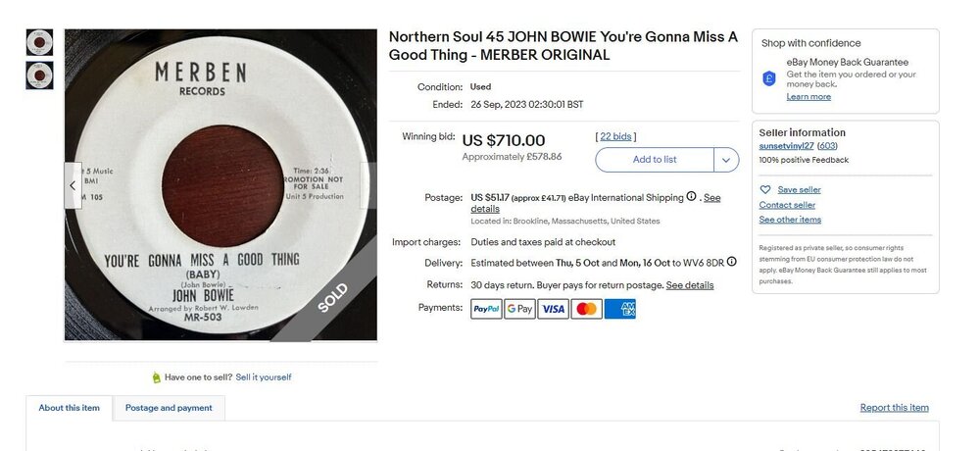Click the PayPal payment icon
Viewport: 980px width, 451px height.
pyautogui.click(x=486, y=309)
